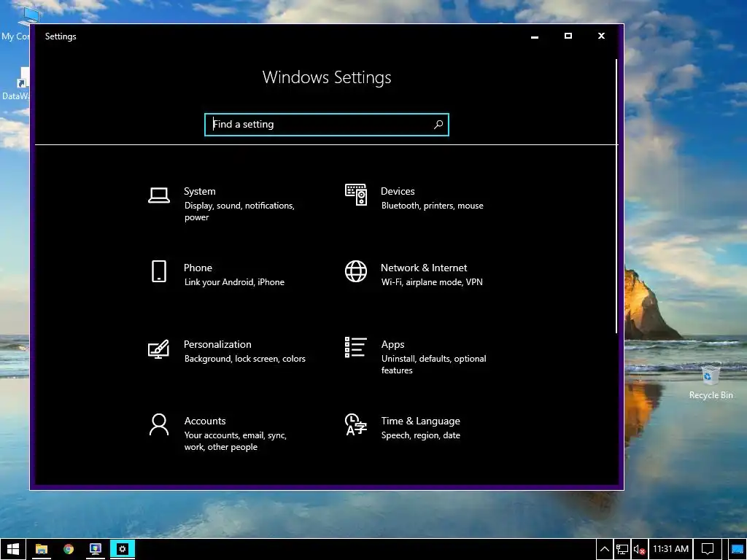
Task: Open the Accounts settings title
Action: pos(205,421)
